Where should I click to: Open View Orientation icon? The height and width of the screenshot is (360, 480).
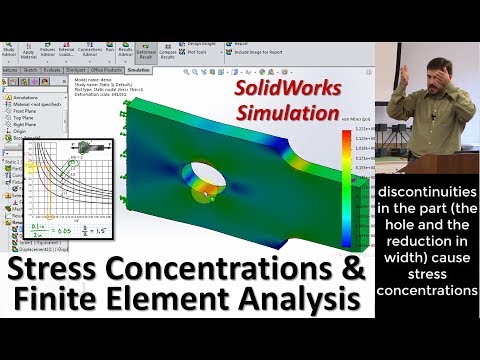221,72
